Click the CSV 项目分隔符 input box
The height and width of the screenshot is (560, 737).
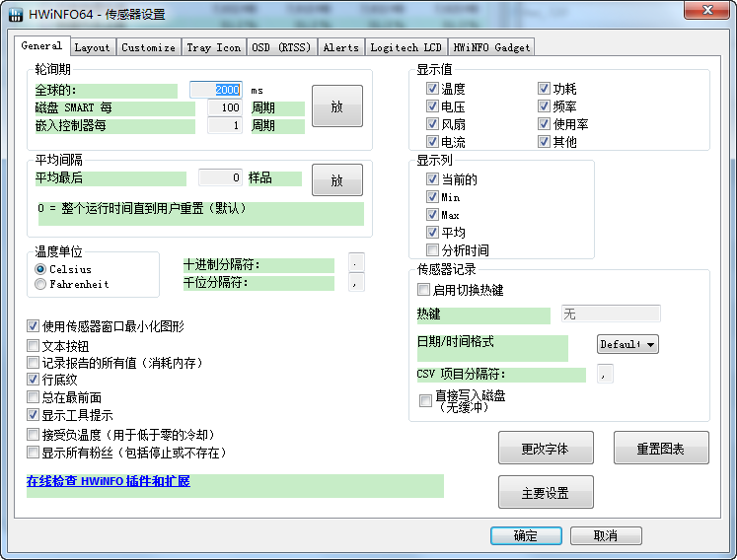pyautogui.click(x=605, y=374)
